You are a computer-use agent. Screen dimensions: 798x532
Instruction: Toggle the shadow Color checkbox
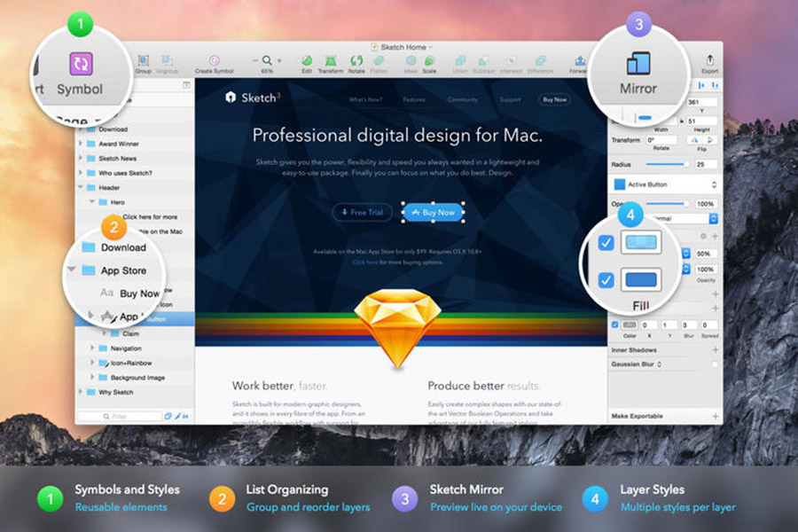[614, 324]
